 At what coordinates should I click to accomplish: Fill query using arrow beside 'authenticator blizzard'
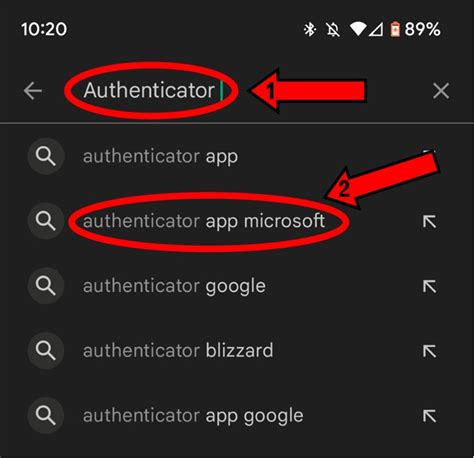tap(429, 351)
